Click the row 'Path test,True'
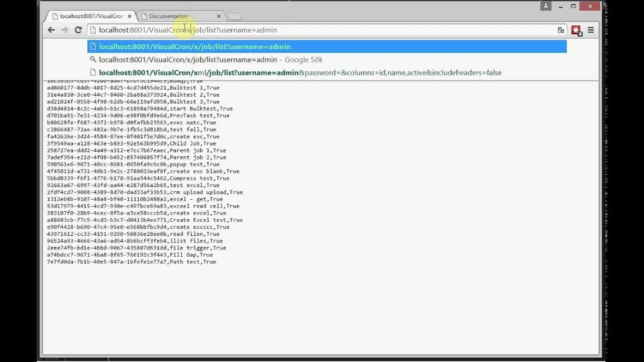The height and width of the screenshot is (362, 644). 131,262
